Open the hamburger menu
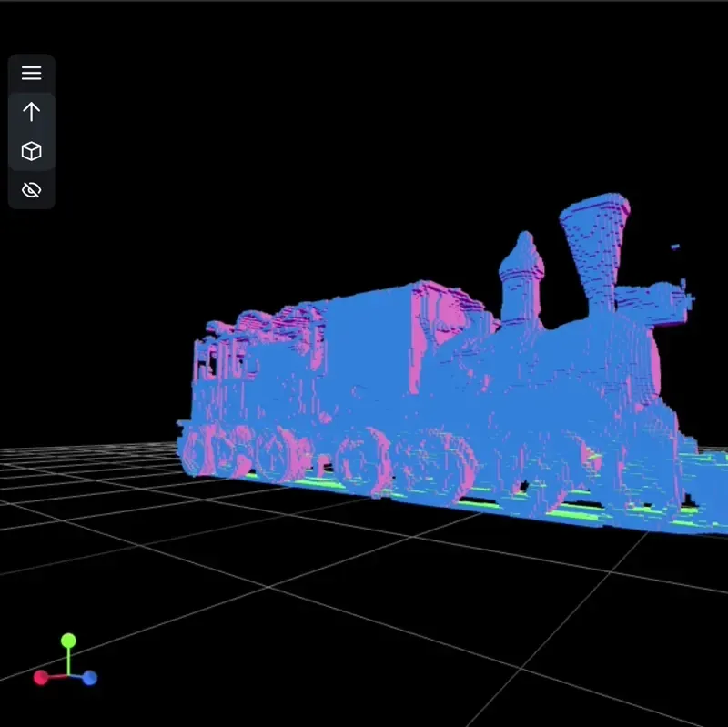Viewport: 728px width, 727px height. (32, 74)
